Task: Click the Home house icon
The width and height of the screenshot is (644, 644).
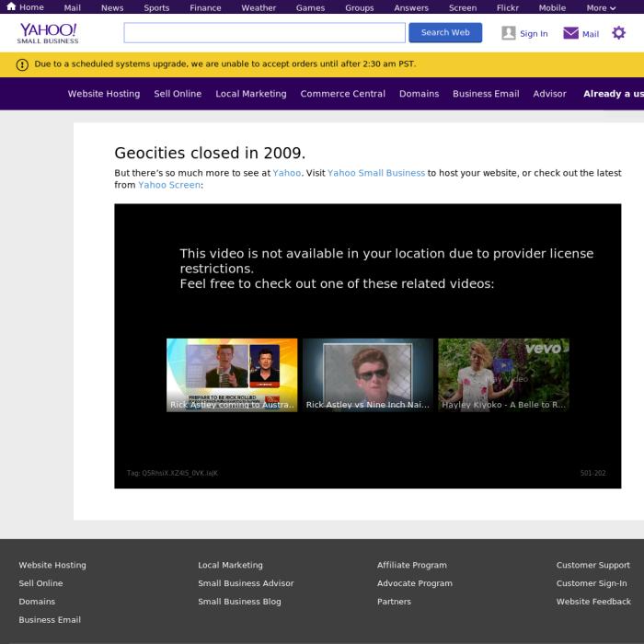Action: pos(11,6)
